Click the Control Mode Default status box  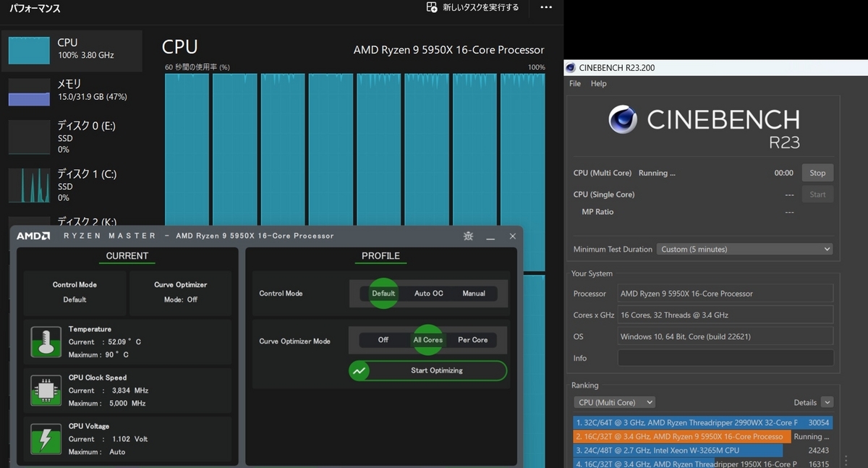coord(75,292)
